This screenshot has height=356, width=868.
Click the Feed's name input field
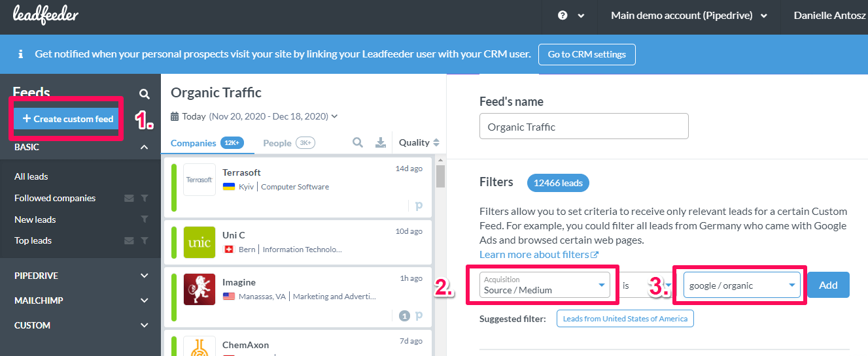point(584,126)
